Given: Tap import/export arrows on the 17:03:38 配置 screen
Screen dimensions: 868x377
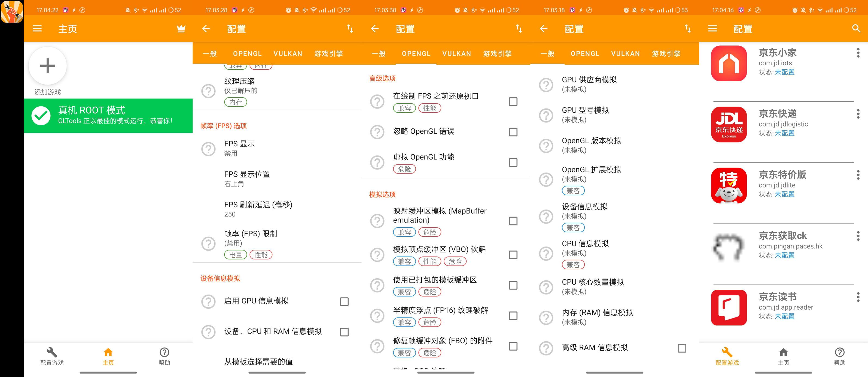Looking at the screenshot, I should coord(519,29).
